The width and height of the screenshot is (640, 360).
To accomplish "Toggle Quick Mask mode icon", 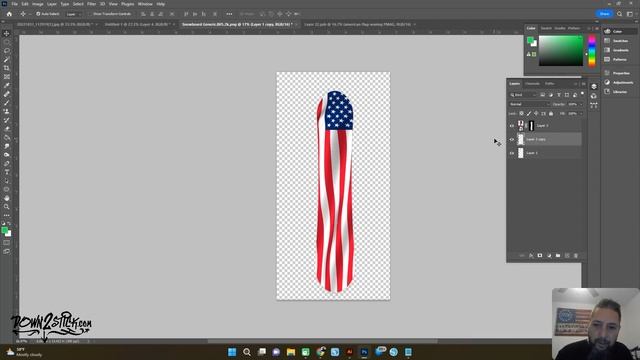I will (7, 243).
